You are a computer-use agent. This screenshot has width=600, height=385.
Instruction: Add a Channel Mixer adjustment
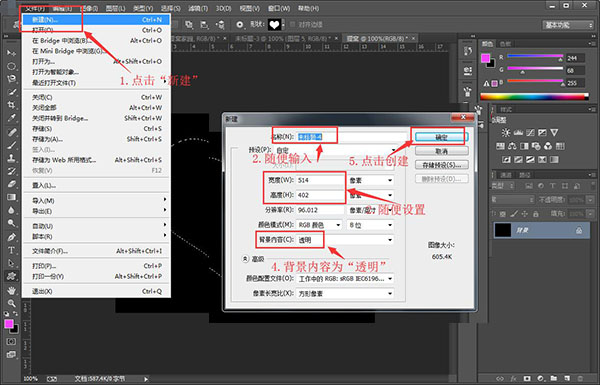pos(548,146)
